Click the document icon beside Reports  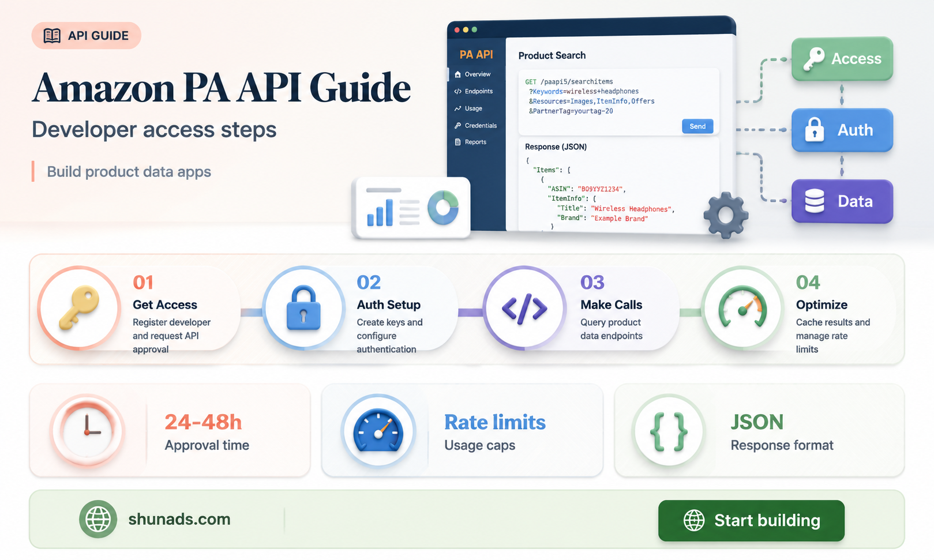pos(457,142)
